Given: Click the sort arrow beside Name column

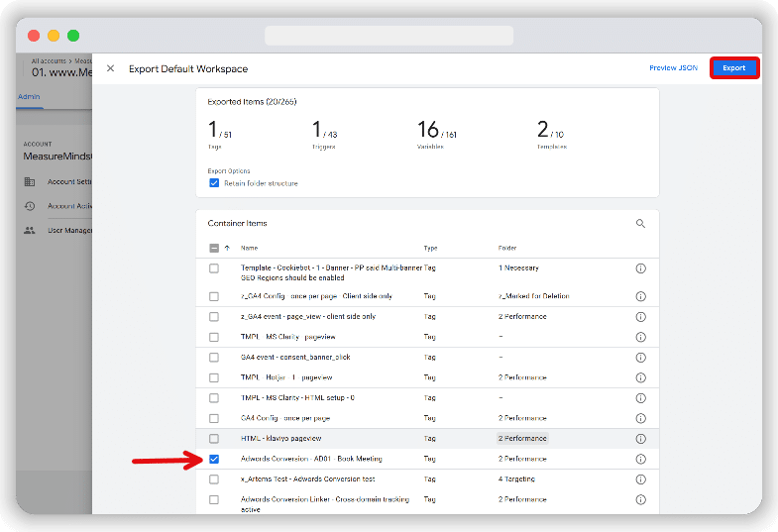Looking at the screenshot, I should (227, 248).
